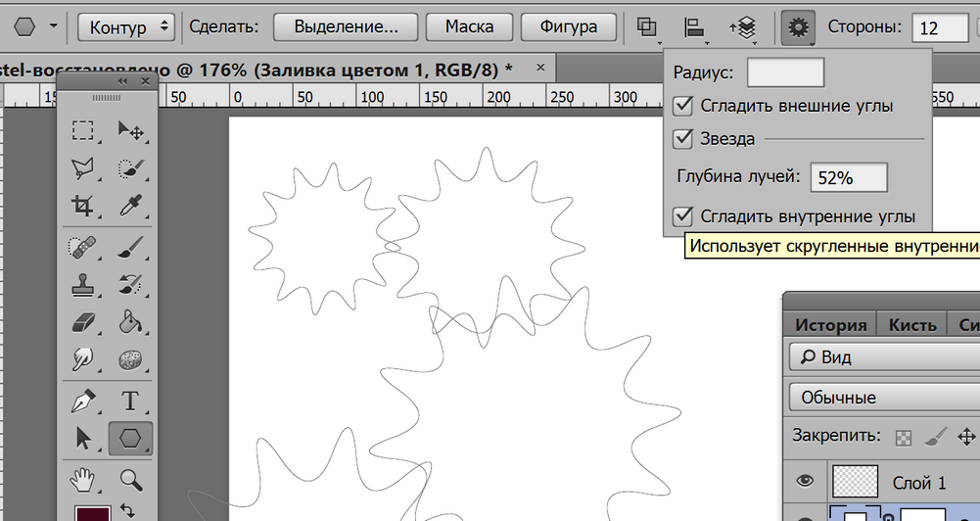
Task: Open the Контур mode dropdown
Action: [126, 27]
